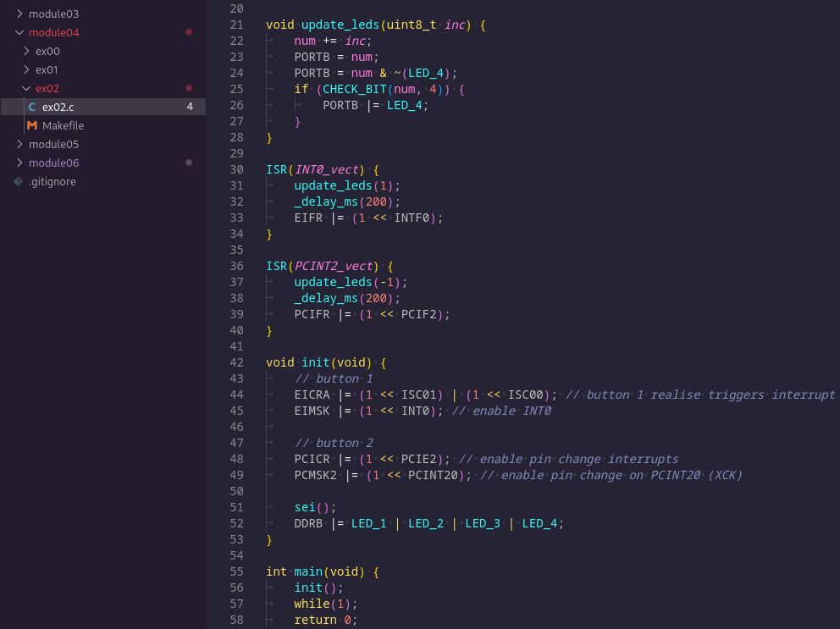
Task: Click the init function name on line 42
Action: pyautogui.click(x=316, y=362)
